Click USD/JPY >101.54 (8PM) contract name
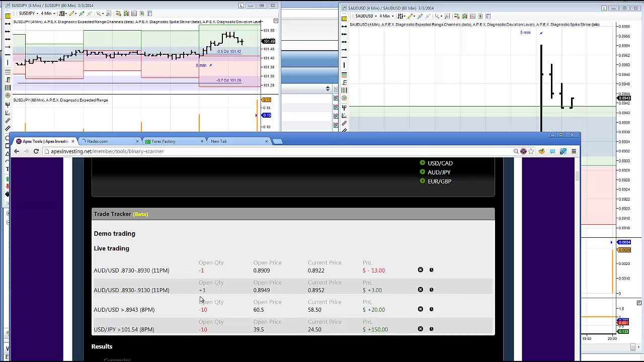This screenshot has height=362, width=644. tap(124, 329)
